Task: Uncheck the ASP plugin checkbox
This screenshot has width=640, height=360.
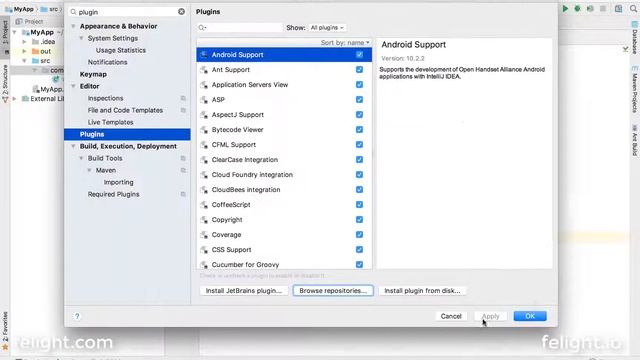Action: (359, 100)
